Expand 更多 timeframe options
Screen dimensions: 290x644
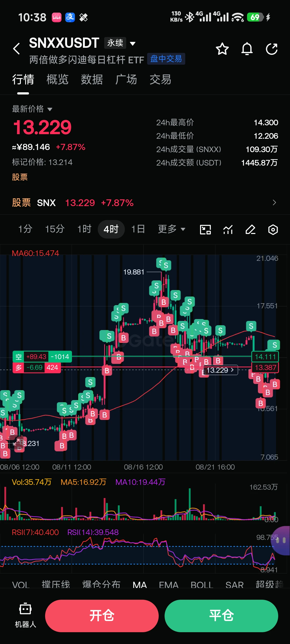(172, 229)
